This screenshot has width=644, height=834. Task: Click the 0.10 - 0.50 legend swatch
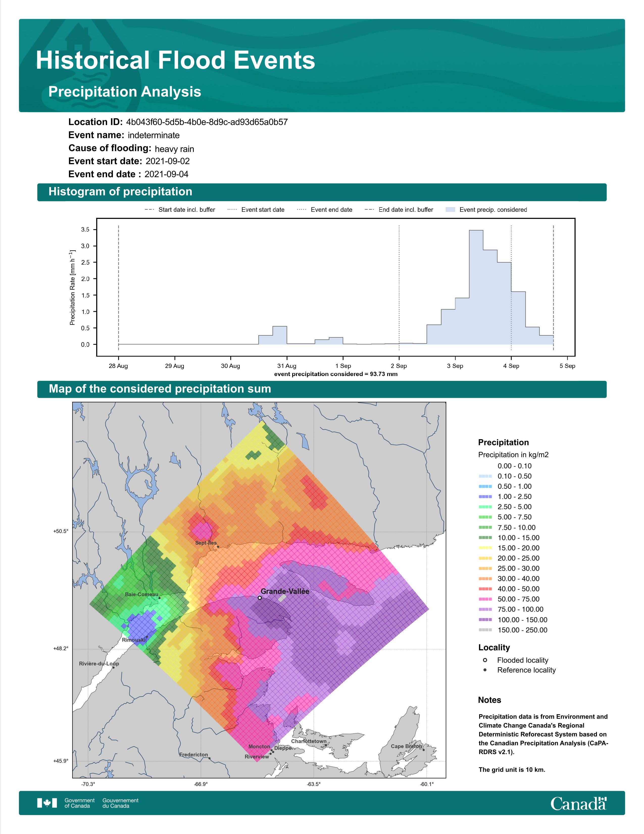tap(485, 476)
